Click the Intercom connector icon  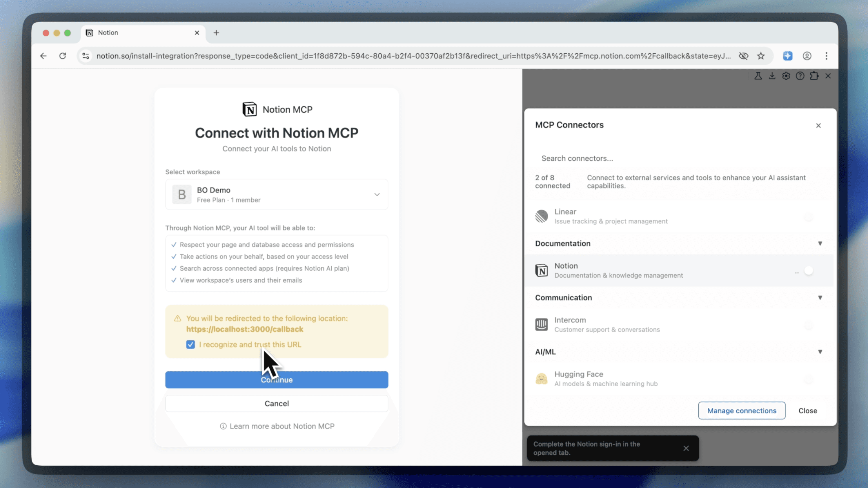(542, 324)
